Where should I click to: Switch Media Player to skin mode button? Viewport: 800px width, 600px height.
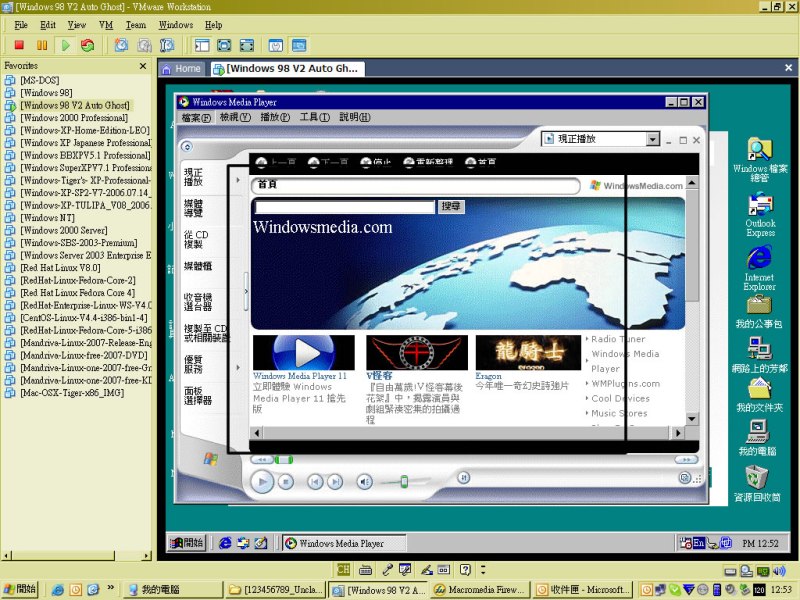[x=685, y=478]
